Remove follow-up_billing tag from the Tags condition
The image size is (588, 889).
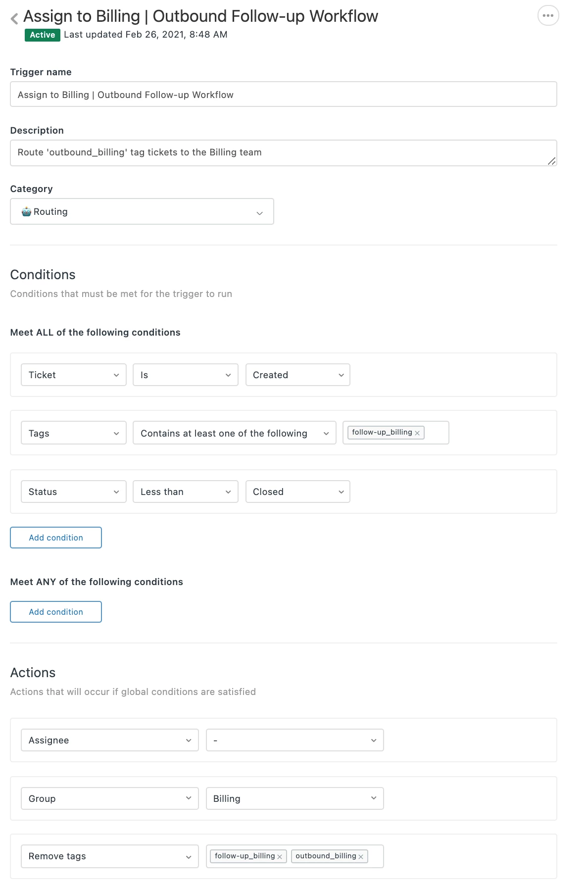[417, 433]
